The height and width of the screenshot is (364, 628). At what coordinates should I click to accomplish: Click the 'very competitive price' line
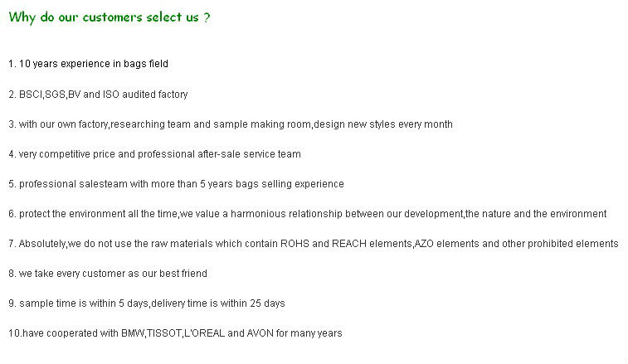[x=154, y=154]
